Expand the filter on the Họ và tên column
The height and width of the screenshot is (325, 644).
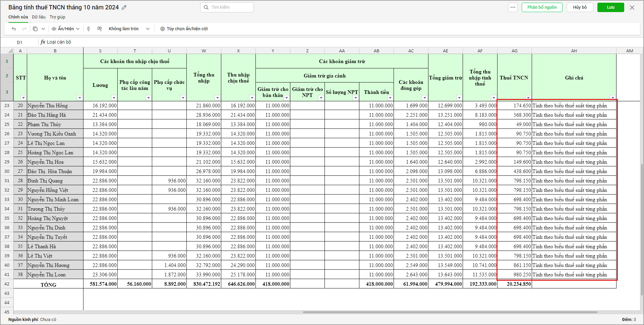point(79,98)
